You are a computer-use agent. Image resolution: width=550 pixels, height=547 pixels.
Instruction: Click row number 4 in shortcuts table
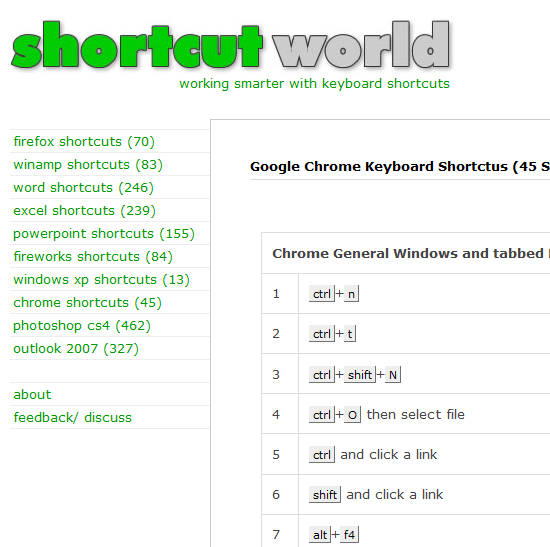pyautogui.click(x=276, y=415)
